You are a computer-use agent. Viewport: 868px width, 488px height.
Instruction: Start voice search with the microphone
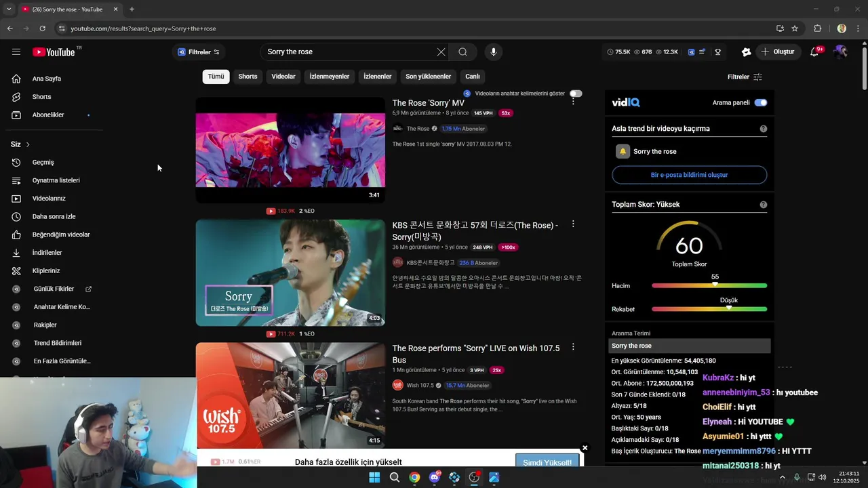[493, 52]
